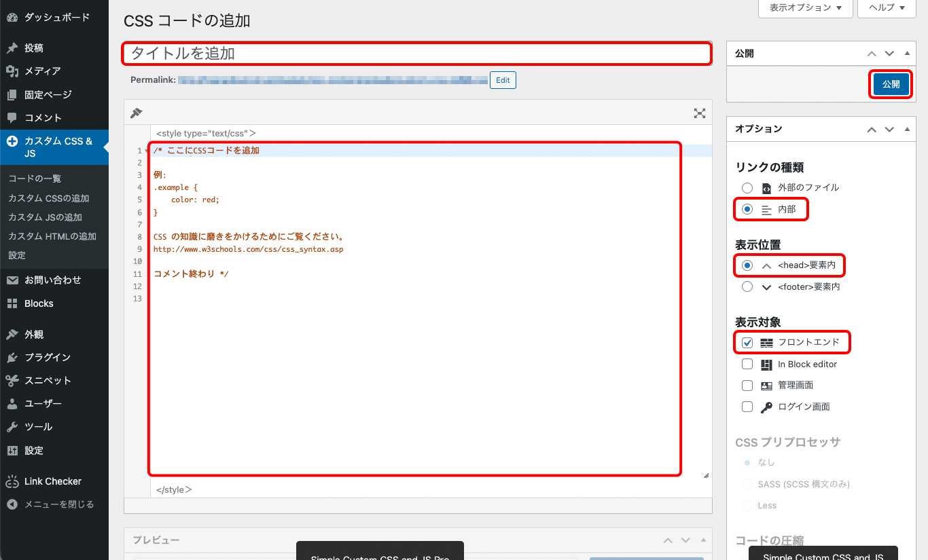Viewport: 928px width, 560px height.
Task: Click the fullscreen editor expand icon
Action: pos(699,113)
